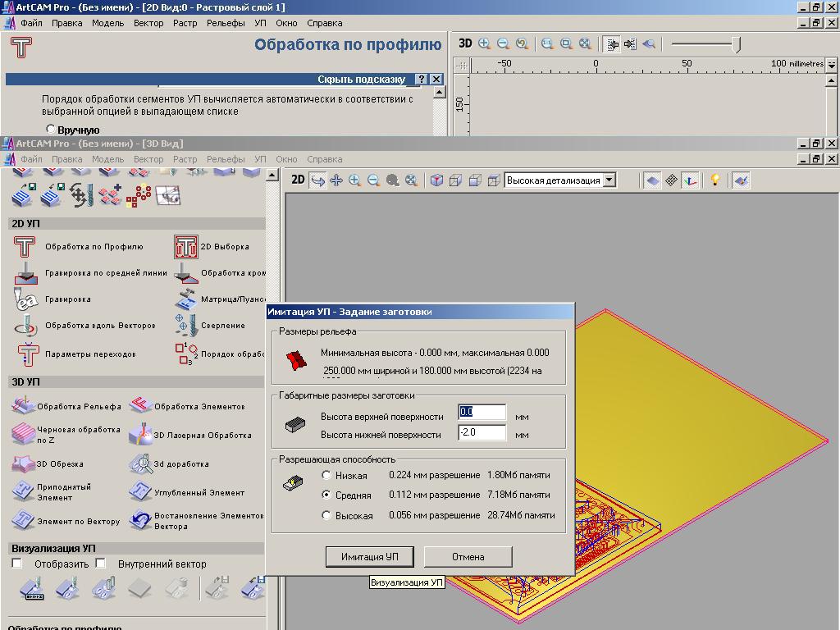Toggle origin axes display icon
Screen dimensions: 840x630
(x=690, y=180)
